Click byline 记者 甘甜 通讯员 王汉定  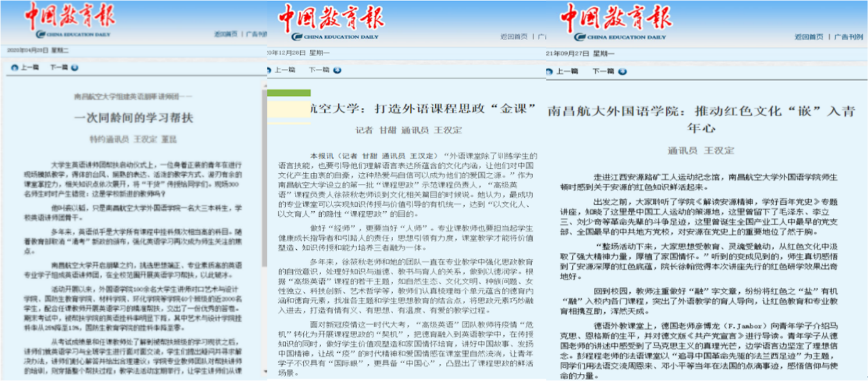coord(409,130)
